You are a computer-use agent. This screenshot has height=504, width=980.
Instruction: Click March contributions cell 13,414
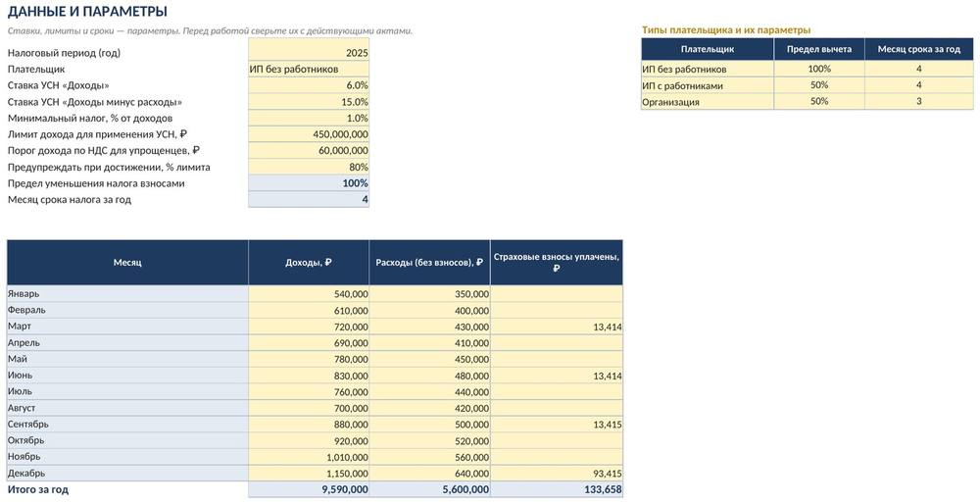pyautogui.click(x=557, y=327)
